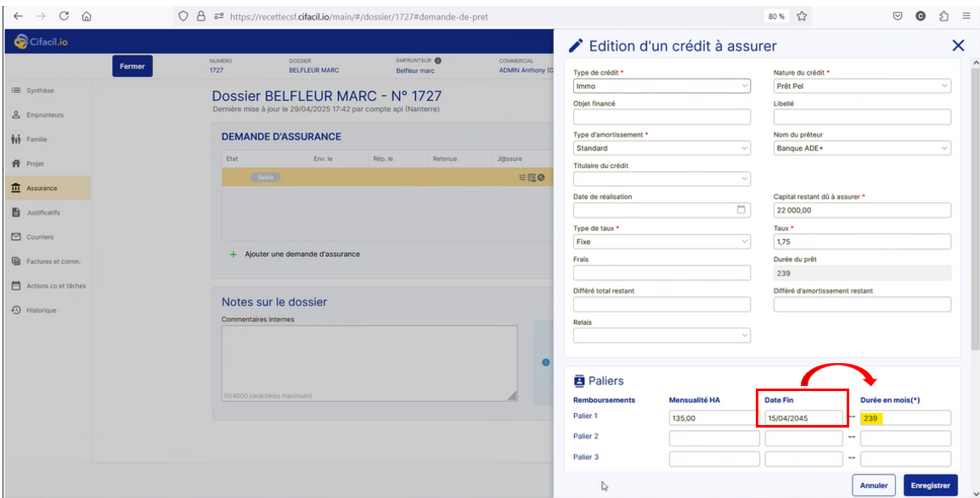Open Justificatifs in the sidebar
Viewport: 980px width, 498px height.
[x=43, y=213]
